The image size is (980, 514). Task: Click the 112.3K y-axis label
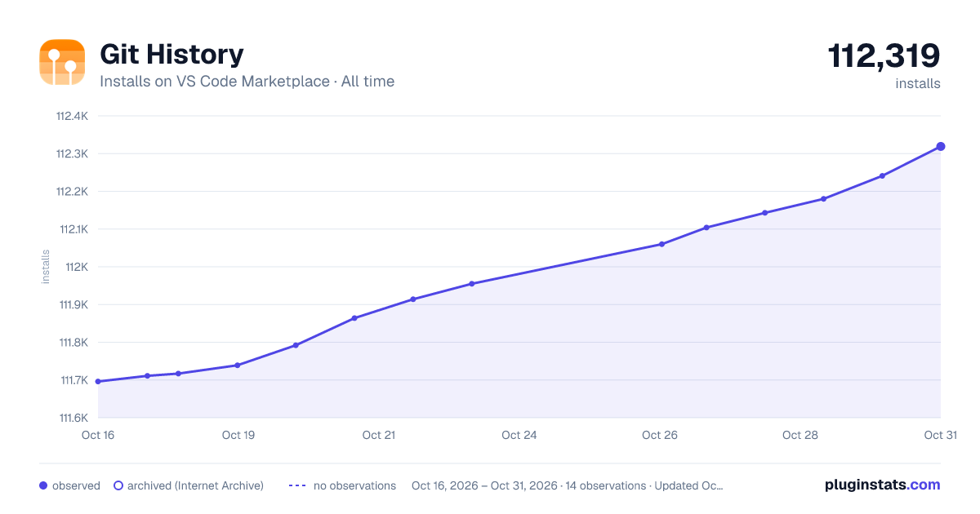[x=72, y=153]
